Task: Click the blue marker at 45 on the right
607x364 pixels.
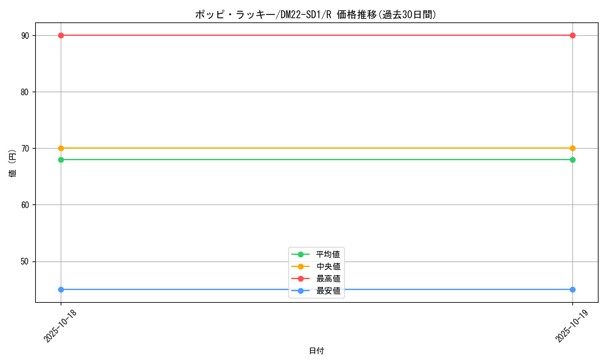Action: coord(572,289)
